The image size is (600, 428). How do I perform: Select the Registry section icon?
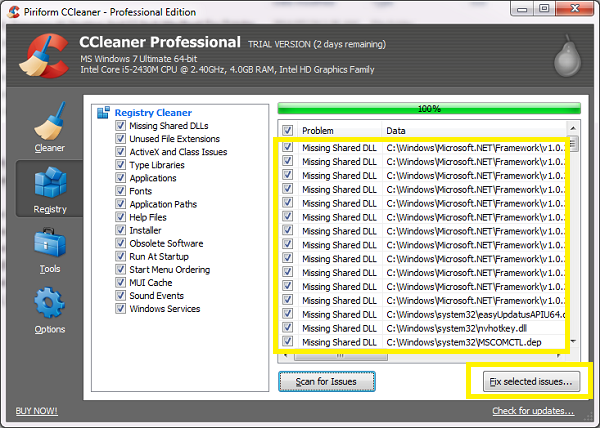pos(50,182)
